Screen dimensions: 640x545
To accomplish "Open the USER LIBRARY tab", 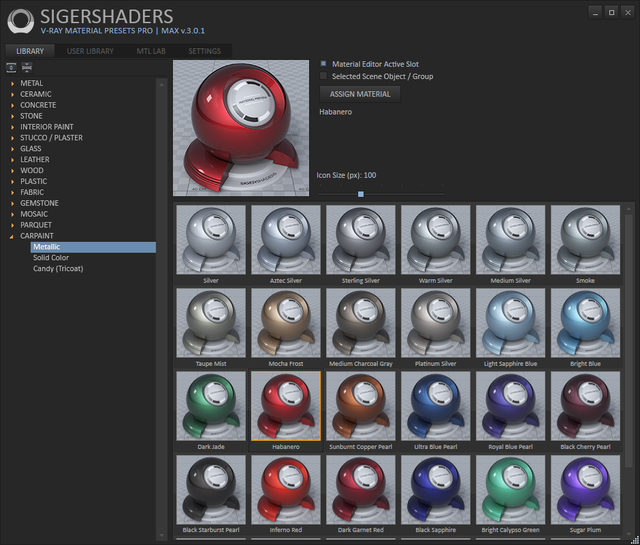I will [x=90, y=51].
